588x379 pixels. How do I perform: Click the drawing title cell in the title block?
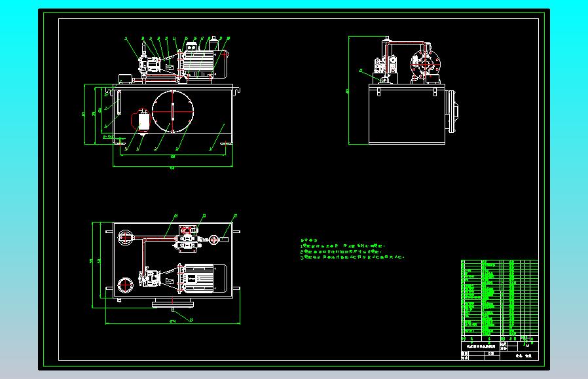pyautogui.click(x=481, y=346)
